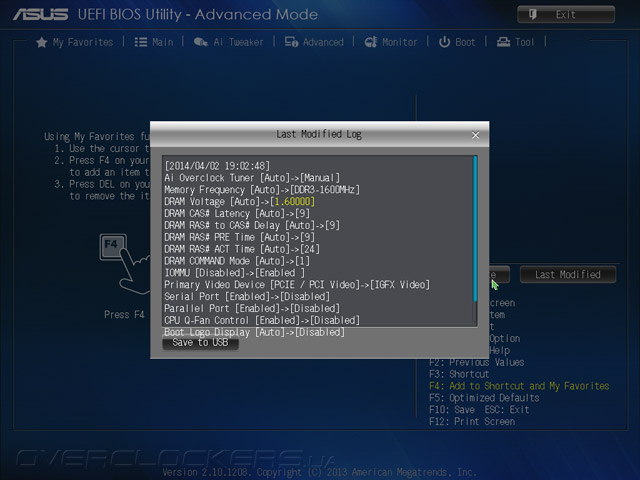Click the DRAM RAS# PRE Time entry

pos(240,237)
